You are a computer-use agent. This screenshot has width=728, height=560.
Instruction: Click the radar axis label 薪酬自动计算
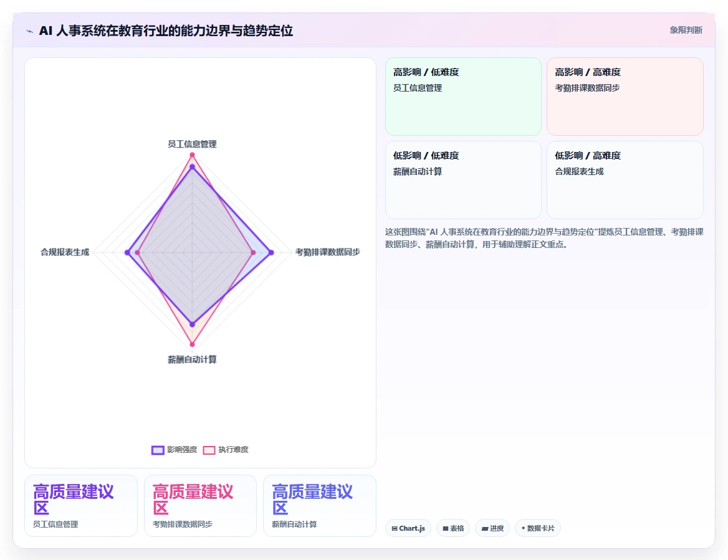[192, 359]
